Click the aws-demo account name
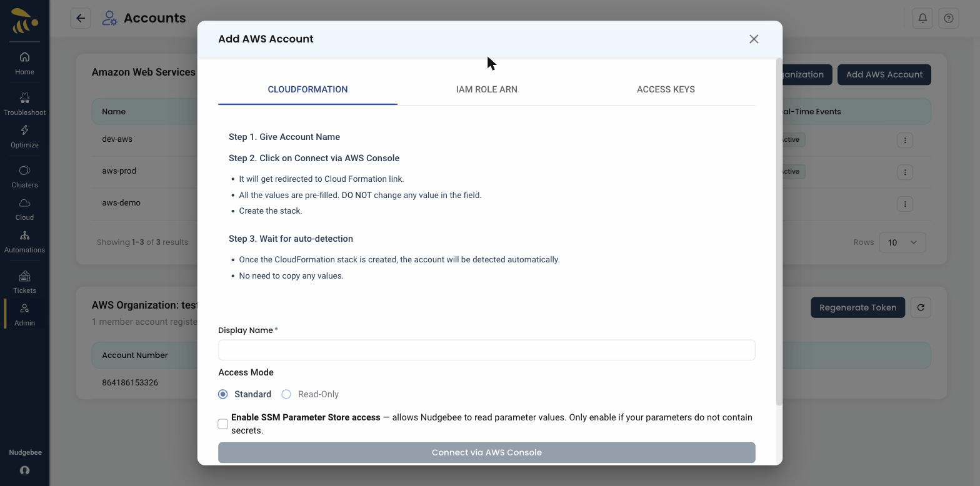Image resolution: width=980 pixels, height=486 pixels. pyautogui.click(x=121, y=202)
